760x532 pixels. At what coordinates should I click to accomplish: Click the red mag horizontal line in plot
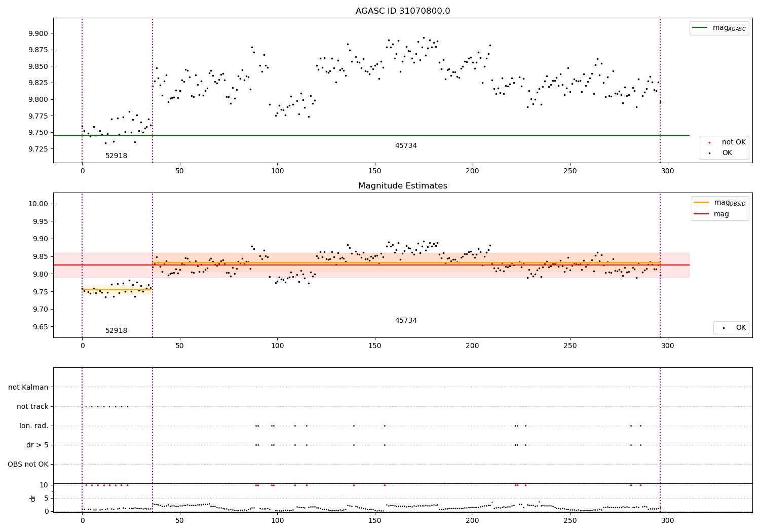[x=371, y=265]
